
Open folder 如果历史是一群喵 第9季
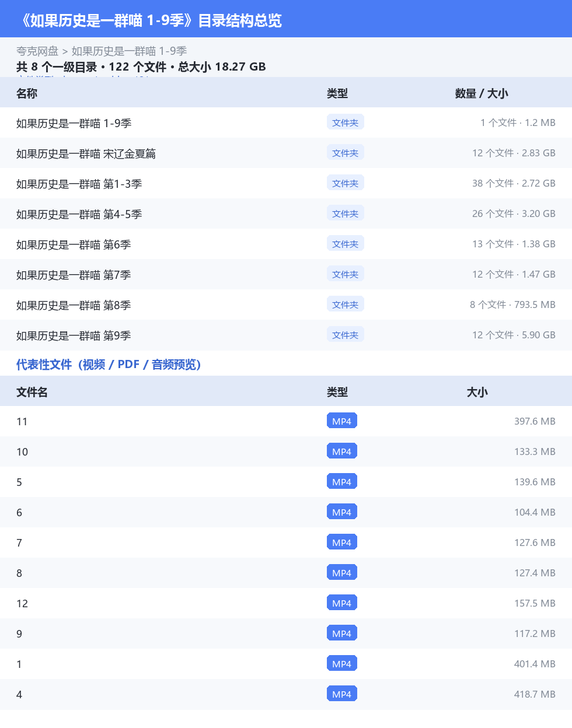pos(74,335)
